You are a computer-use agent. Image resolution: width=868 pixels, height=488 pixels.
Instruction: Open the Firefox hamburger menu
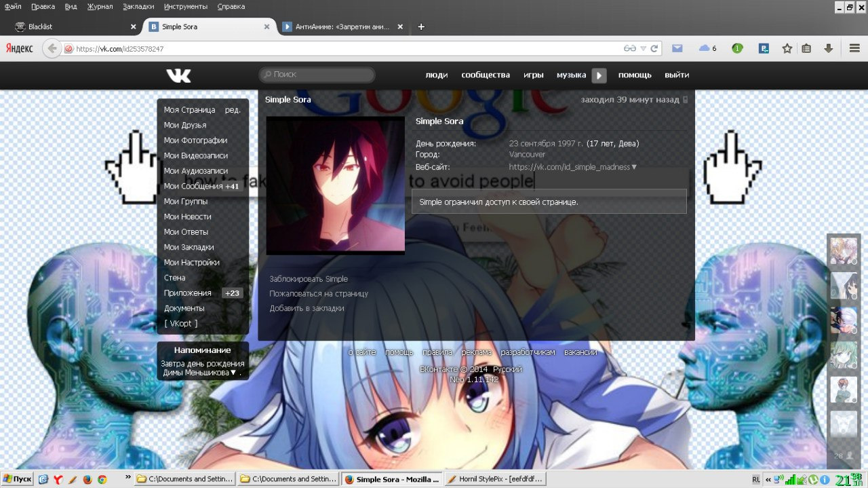[x=854, y=49]
